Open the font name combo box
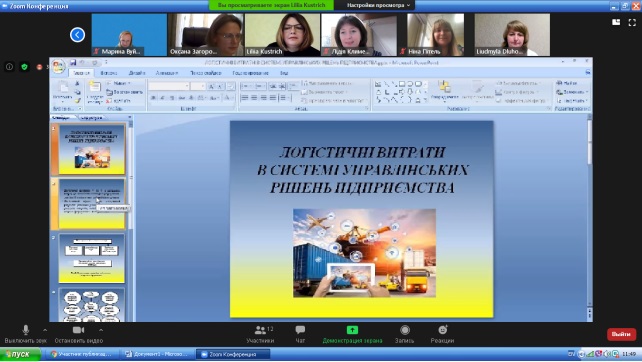 pyautogui.click(x=169, y=86)
